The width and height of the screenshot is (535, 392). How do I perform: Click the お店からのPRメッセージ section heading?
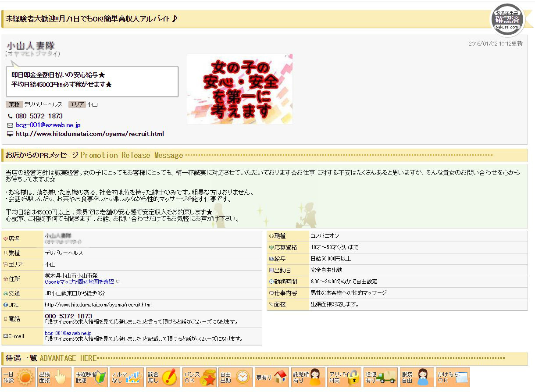coord(42,155)
